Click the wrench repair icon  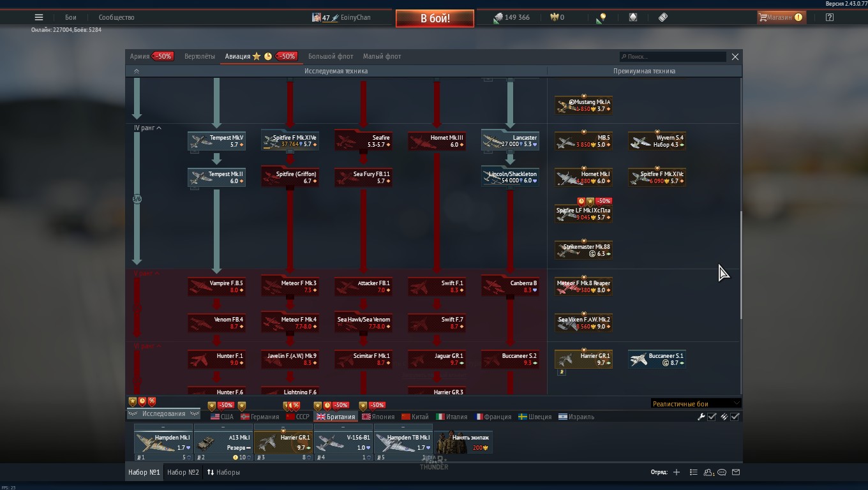tap(701, 417)
